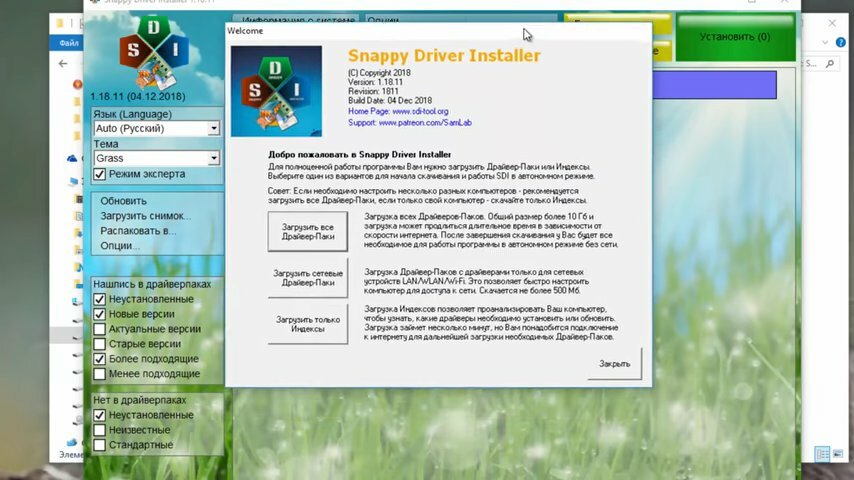Toggle the Более подходящие checkbox
Image resolution: width=854 pixels, height=480 pixels.
coord(99,359)
